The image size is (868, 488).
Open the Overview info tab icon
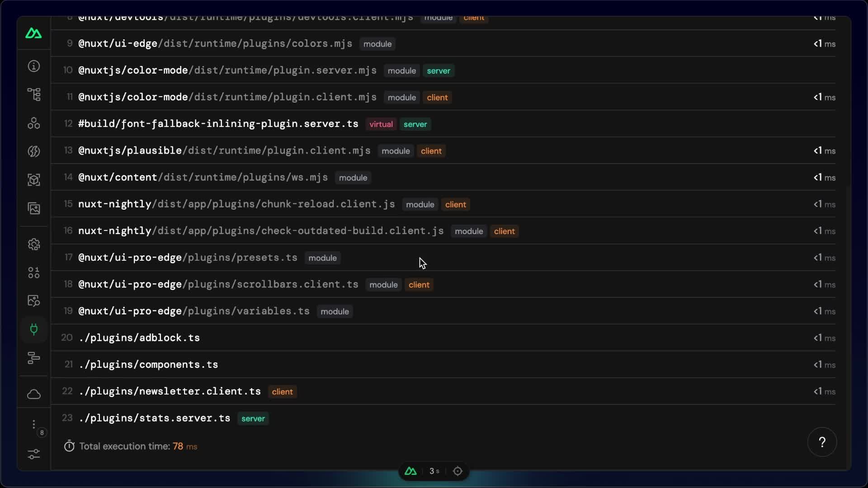pyautogui.click(x=34, y=66)
